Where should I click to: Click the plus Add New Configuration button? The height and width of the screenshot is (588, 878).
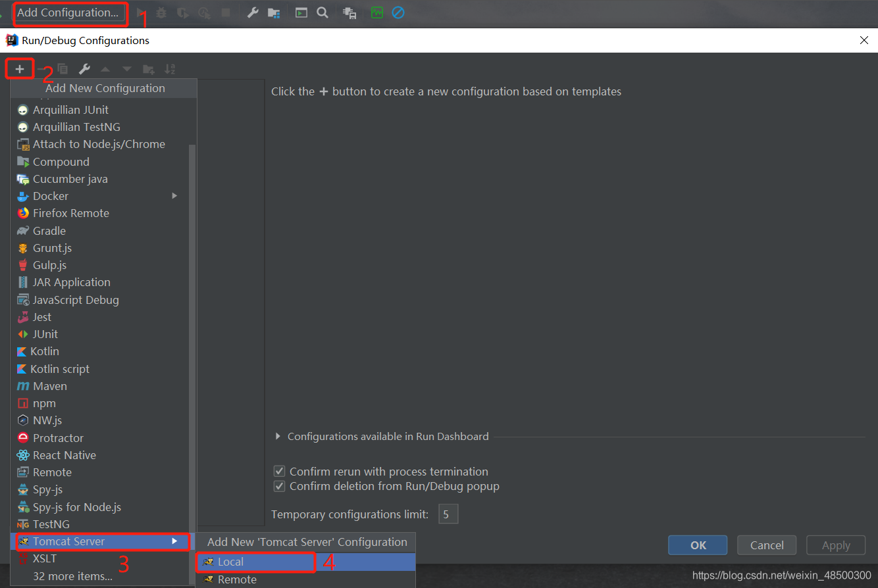[x=20, y=68]
